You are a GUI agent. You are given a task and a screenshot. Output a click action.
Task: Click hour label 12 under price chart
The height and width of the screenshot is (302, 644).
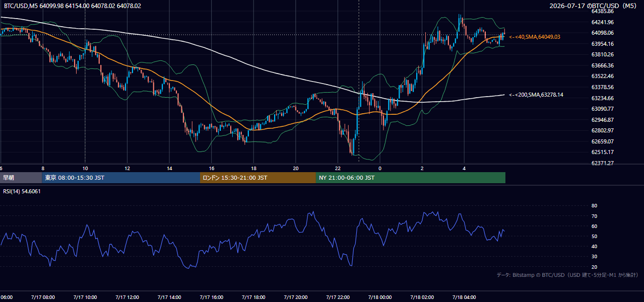point(127,169)
